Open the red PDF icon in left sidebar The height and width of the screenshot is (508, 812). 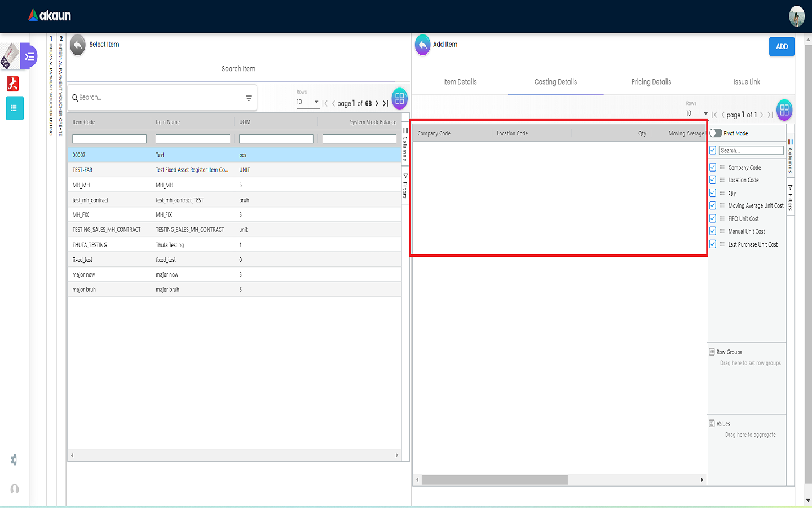click(12, 84)
